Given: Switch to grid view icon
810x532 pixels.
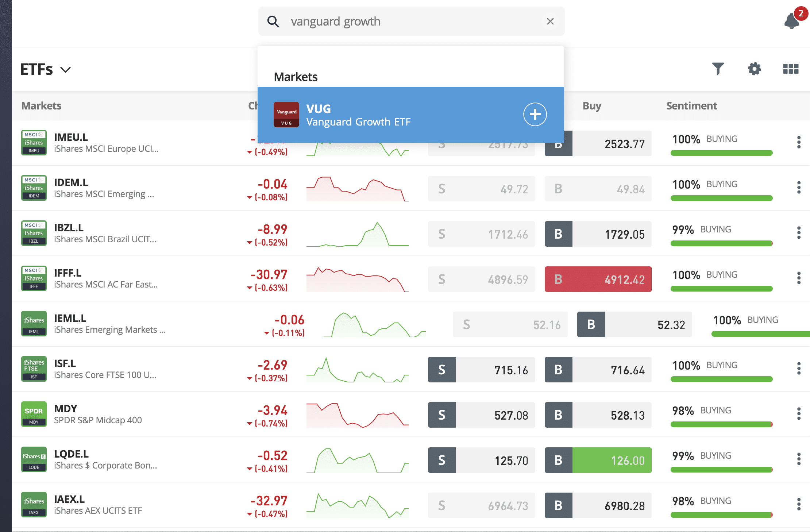Looking at the screenshot, I should (791, 69).
